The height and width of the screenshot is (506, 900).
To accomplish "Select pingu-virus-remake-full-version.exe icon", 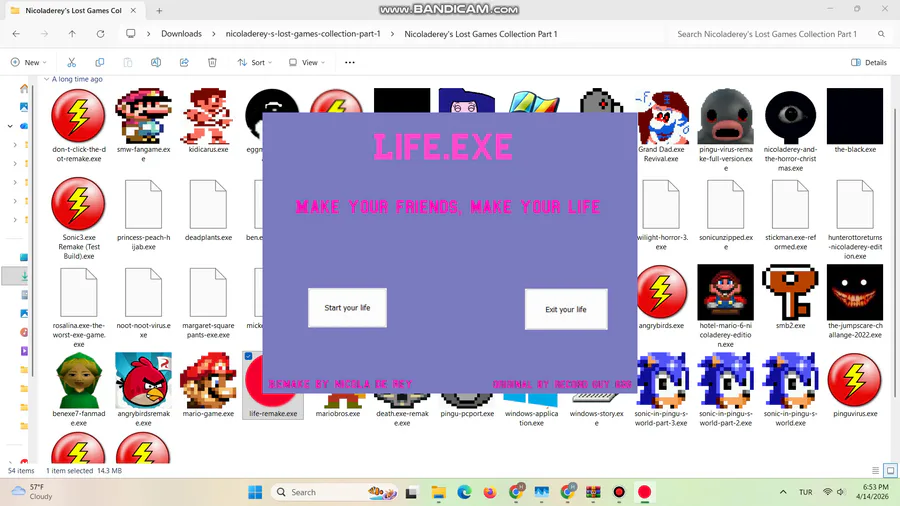I will [x=726, y=115].
